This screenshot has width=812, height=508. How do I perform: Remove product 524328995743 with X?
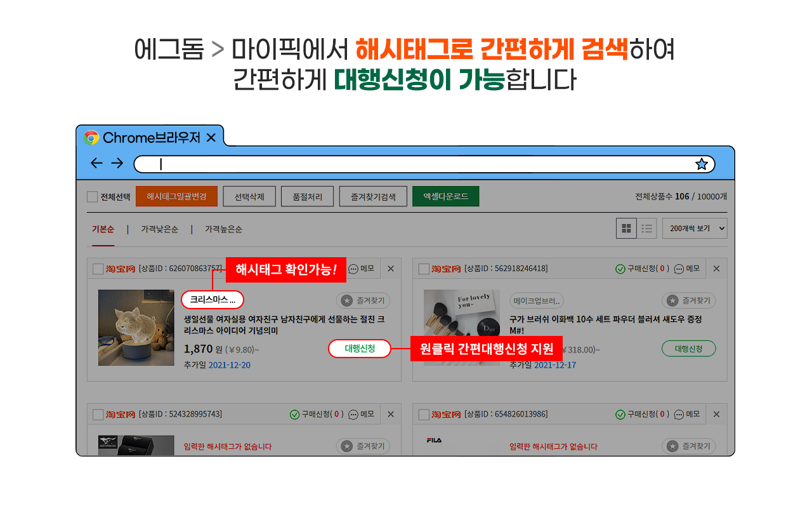point(391,414)
